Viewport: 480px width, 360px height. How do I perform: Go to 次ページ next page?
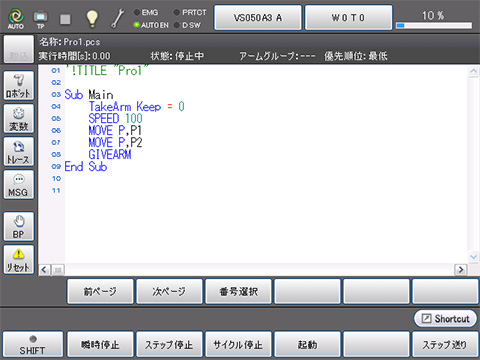point(169,292)
